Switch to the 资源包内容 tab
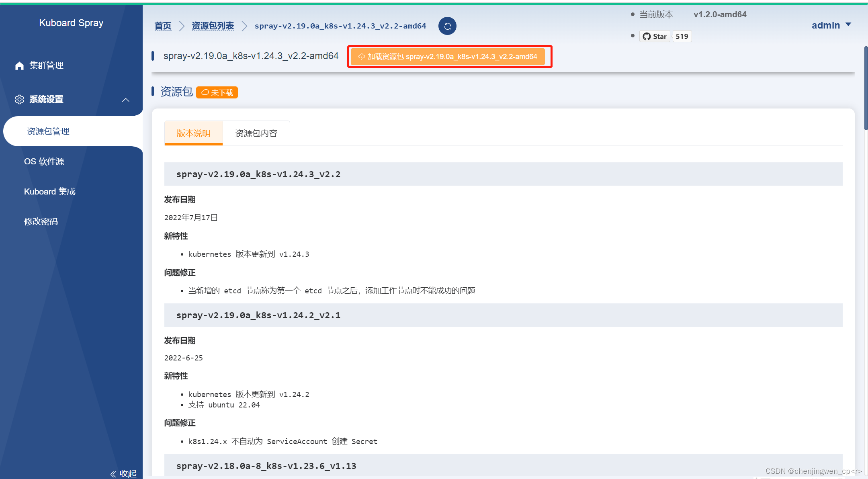Screen dimensions: 868x479 click(256, 133)
